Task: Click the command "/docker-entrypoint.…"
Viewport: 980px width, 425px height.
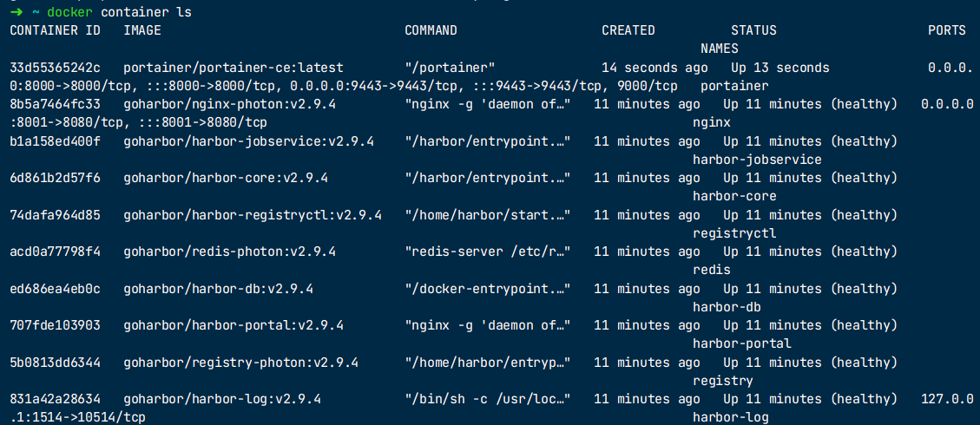Action: 488,288
